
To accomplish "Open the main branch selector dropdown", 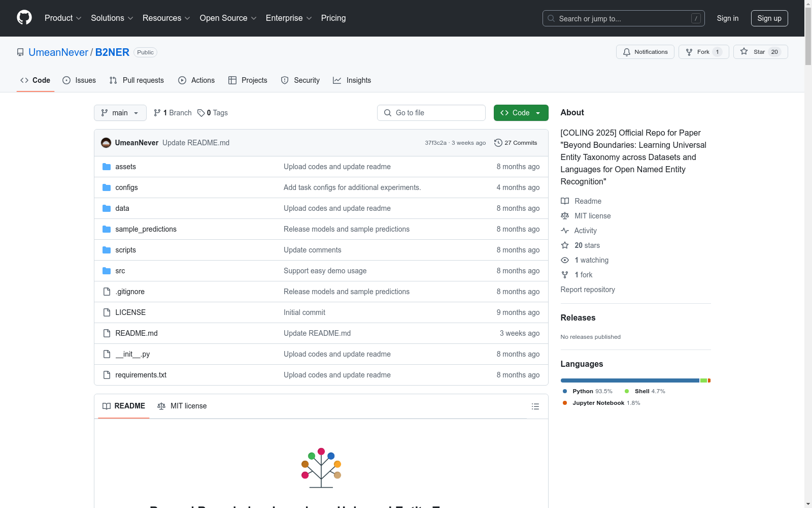I will [x=120, y=113].
